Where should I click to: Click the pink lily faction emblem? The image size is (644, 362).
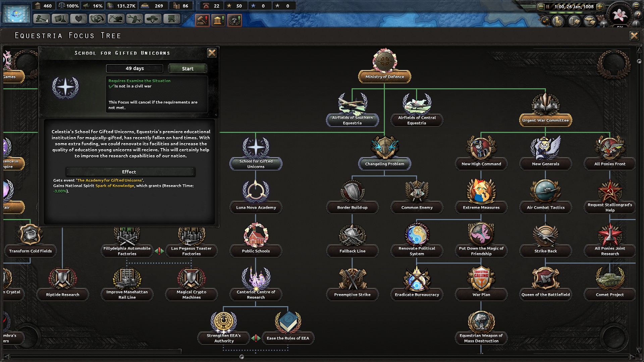pos(620,15)
